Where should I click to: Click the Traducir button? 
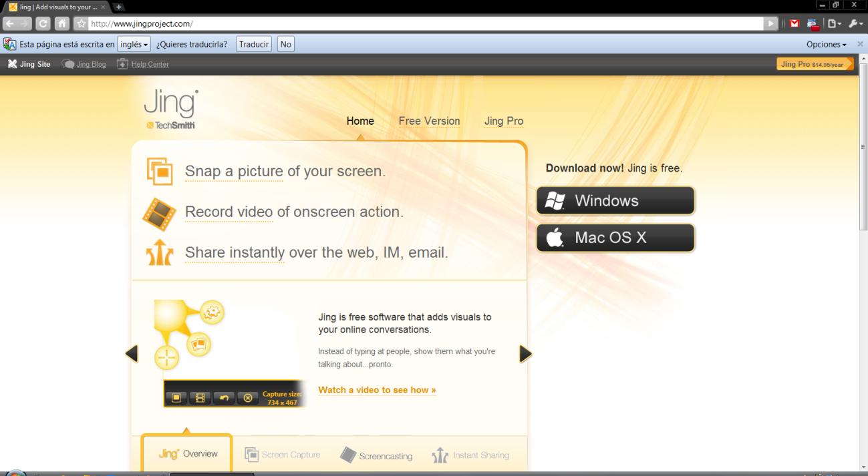254,45
